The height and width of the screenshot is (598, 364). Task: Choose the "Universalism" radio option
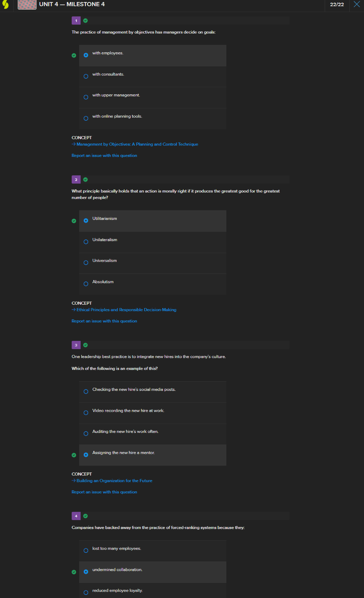tap(86, 263)
